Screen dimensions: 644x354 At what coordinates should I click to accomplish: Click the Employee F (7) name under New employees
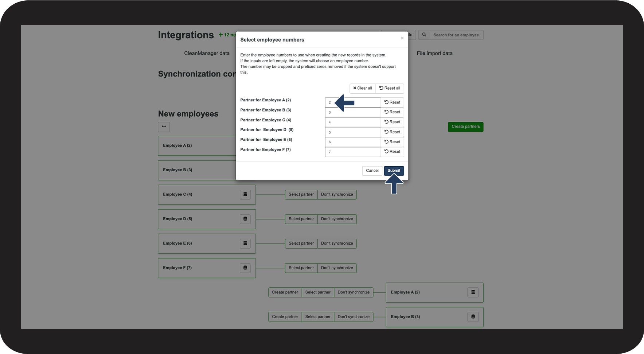(177, 268)
